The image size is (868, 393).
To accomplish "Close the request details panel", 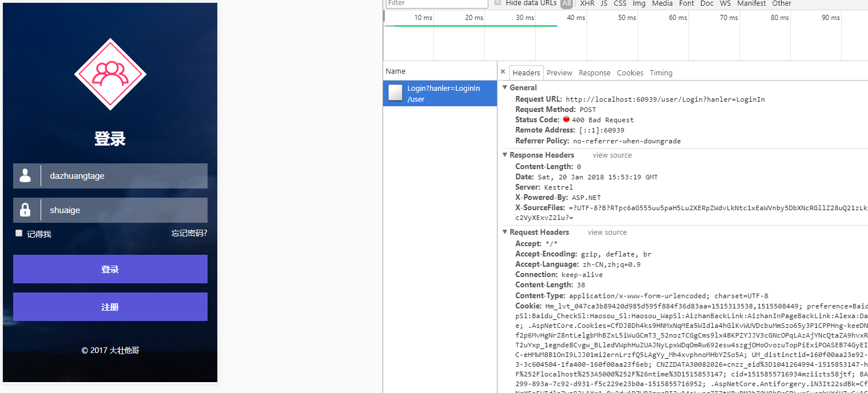I will [x=503, y=72].
